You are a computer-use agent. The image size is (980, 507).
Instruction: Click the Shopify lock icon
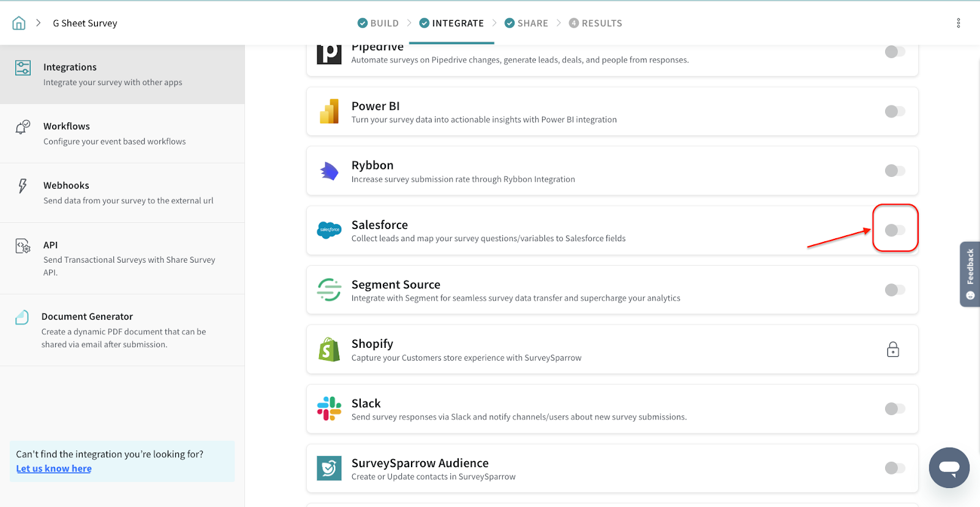coord(893,350)
